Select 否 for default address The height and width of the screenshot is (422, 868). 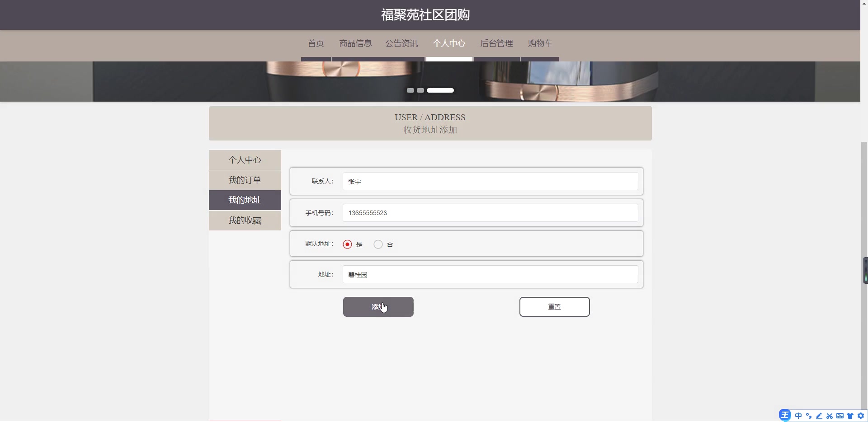377,244
